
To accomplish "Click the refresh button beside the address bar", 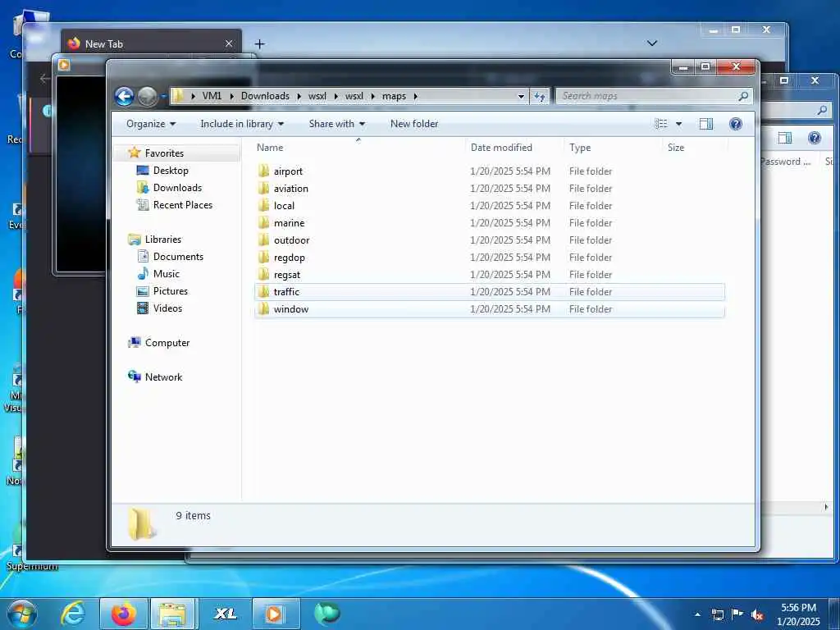I will [x=540, y=97].
